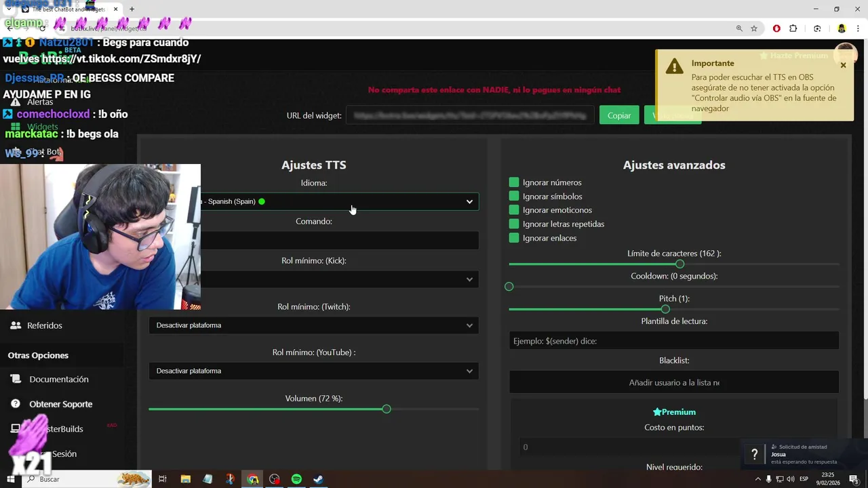Click the Windows taskbar search box
Screen dimensions: 868x488
pos(86,479)
